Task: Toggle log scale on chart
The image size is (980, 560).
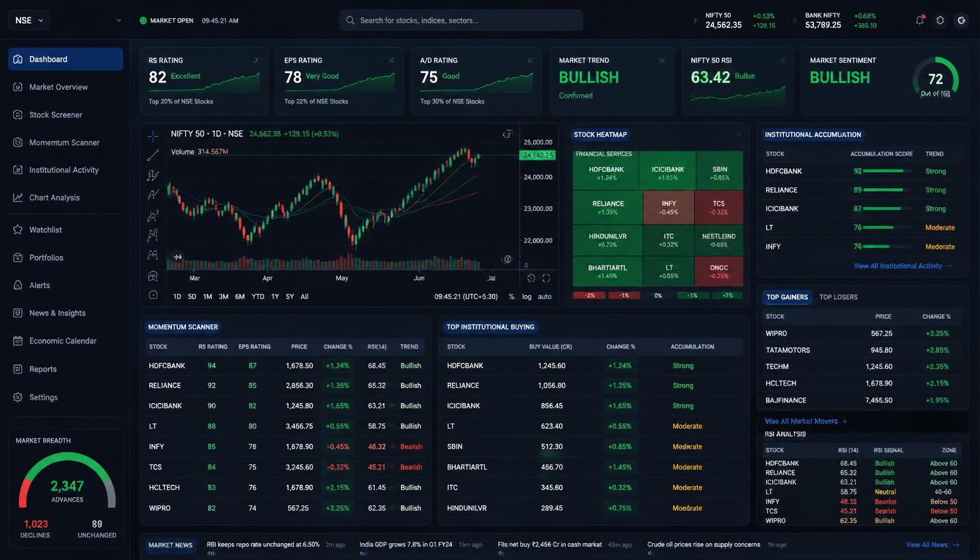Action: [526, 297]
